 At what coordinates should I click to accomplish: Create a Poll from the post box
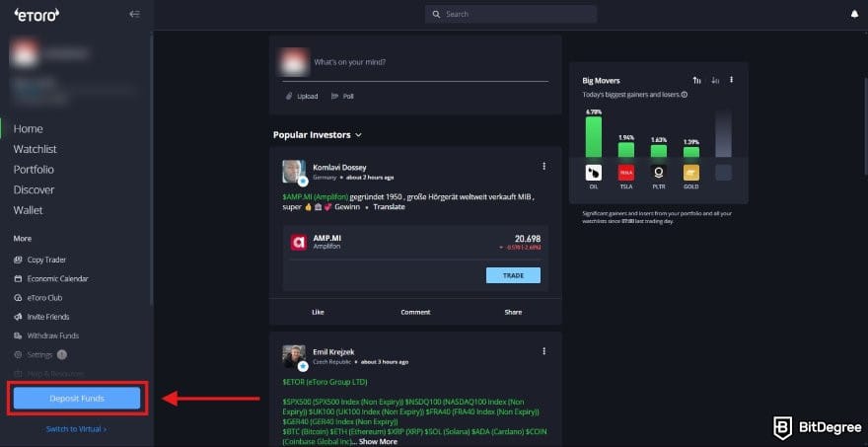[x=342, y=97]
